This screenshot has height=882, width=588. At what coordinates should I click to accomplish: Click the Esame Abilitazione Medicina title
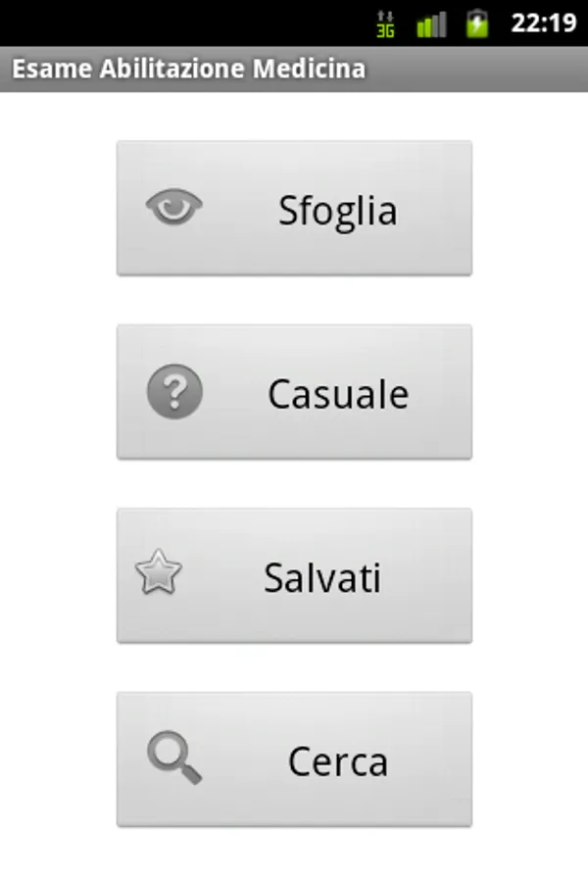click(188, 70)
